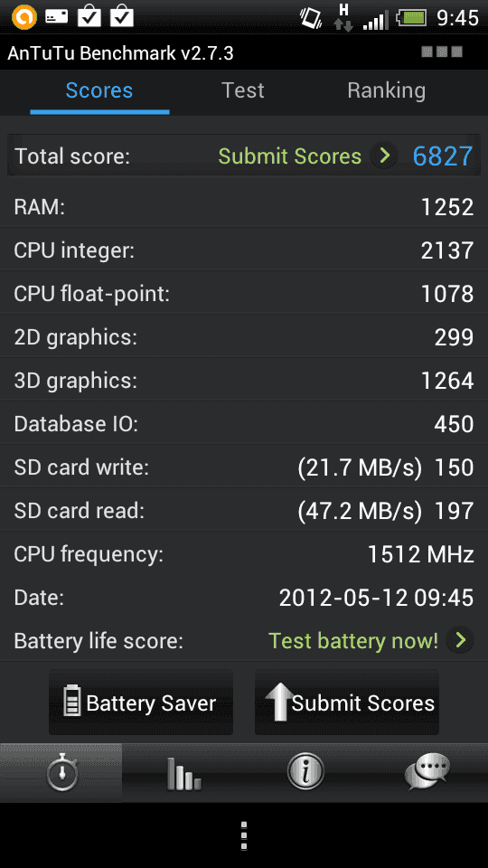Tap the chevron next to Submit Scores

[384, 156]
